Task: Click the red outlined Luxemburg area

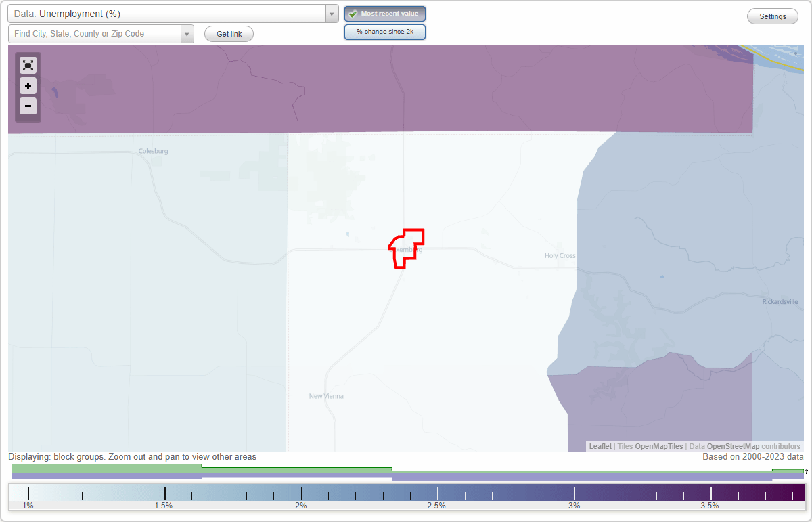Action: click(x=407, y=248)
